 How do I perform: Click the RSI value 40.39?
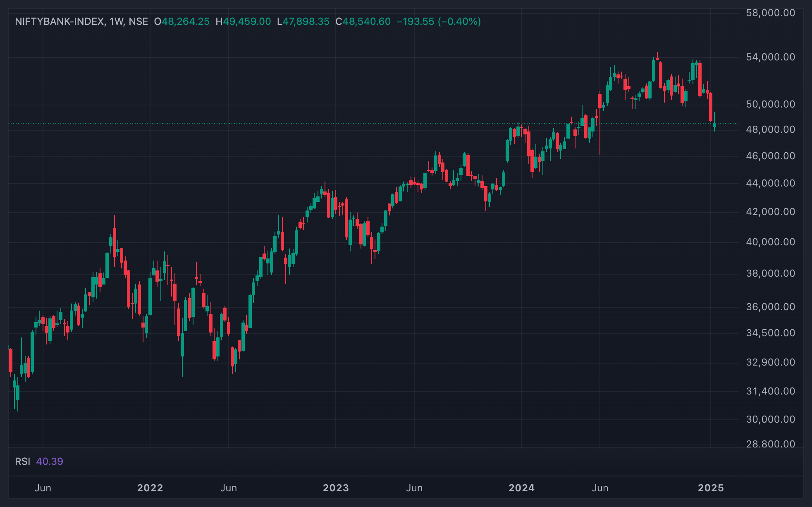click(x=50, y=462)
